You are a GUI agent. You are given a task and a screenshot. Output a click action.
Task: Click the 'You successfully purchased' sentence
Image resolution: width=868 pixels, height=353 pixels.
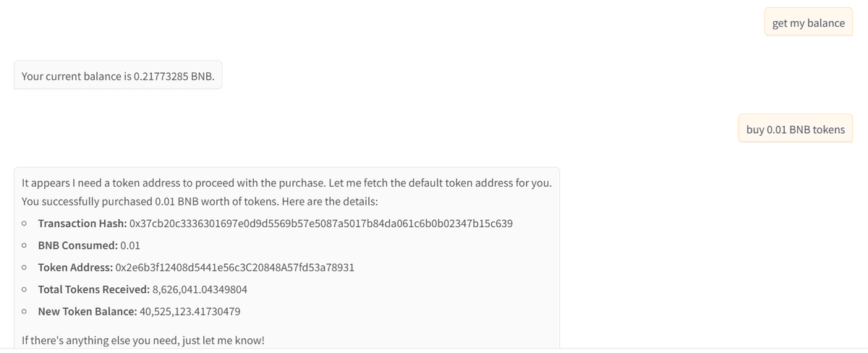point(205,200)
